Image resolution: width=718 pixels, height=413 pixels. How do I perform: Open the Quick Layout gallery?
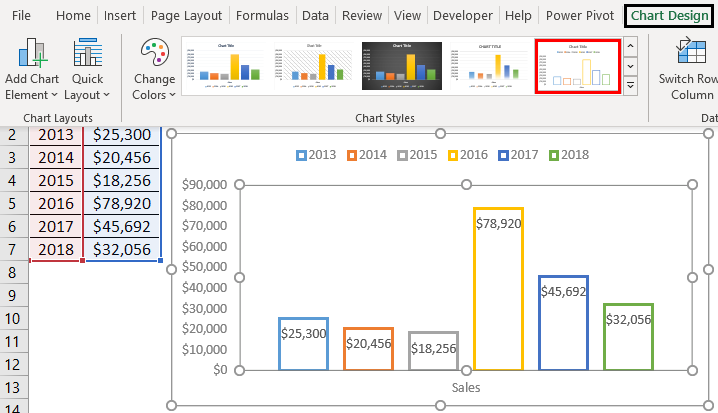(x=87, y=70)
